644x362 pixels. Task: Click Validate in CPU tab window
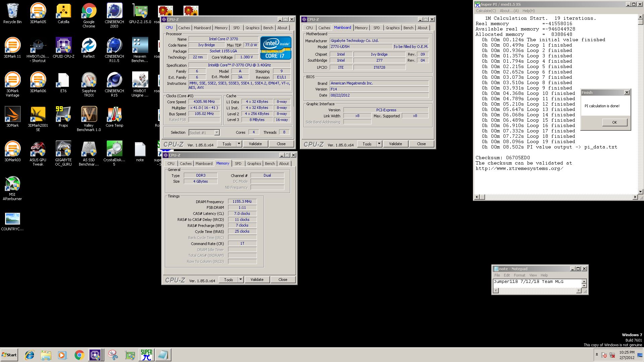(x=255, y=144)
